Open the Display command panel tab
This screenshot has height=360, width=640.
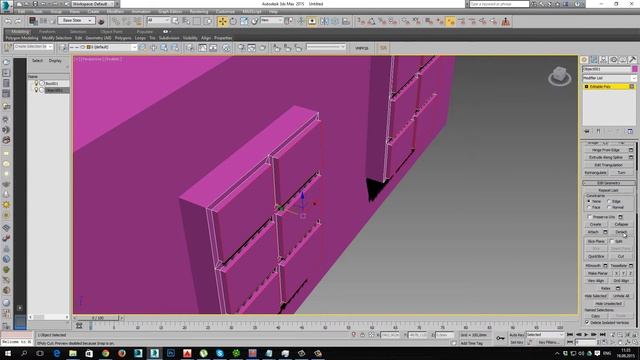click(x=623, y=60)
